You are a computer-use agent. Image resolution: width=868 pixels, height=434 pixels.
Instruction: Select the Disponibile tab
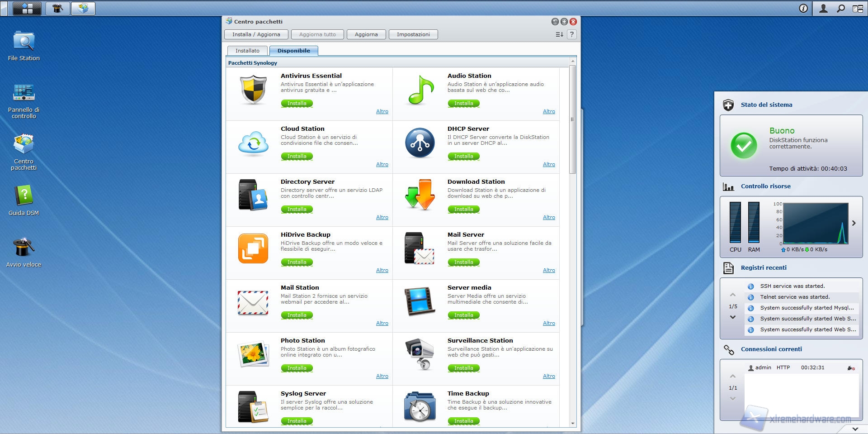(x=293, y=51)
